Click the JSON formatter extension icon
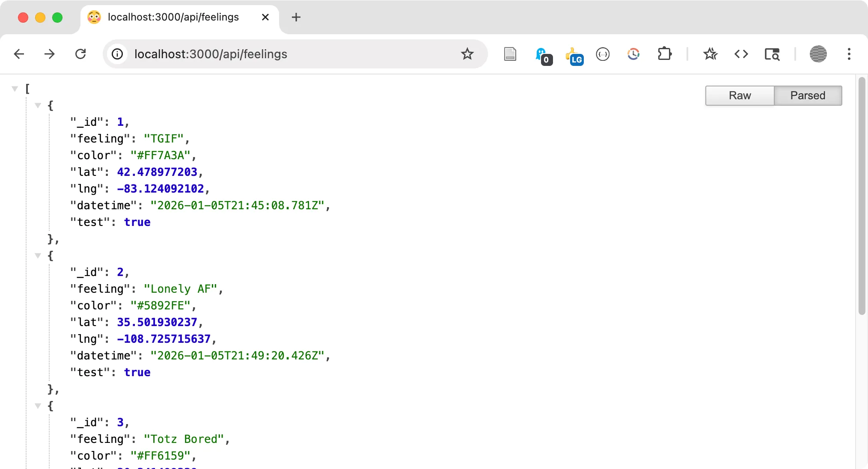868x469 pixels. [x=603, y=54]
